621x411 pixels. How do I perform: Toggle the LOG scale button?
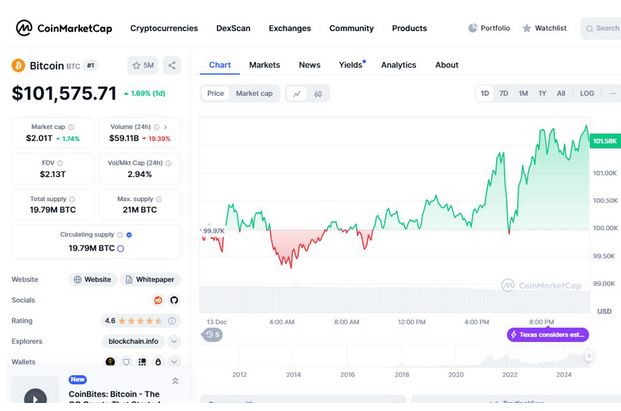[587, 93]
